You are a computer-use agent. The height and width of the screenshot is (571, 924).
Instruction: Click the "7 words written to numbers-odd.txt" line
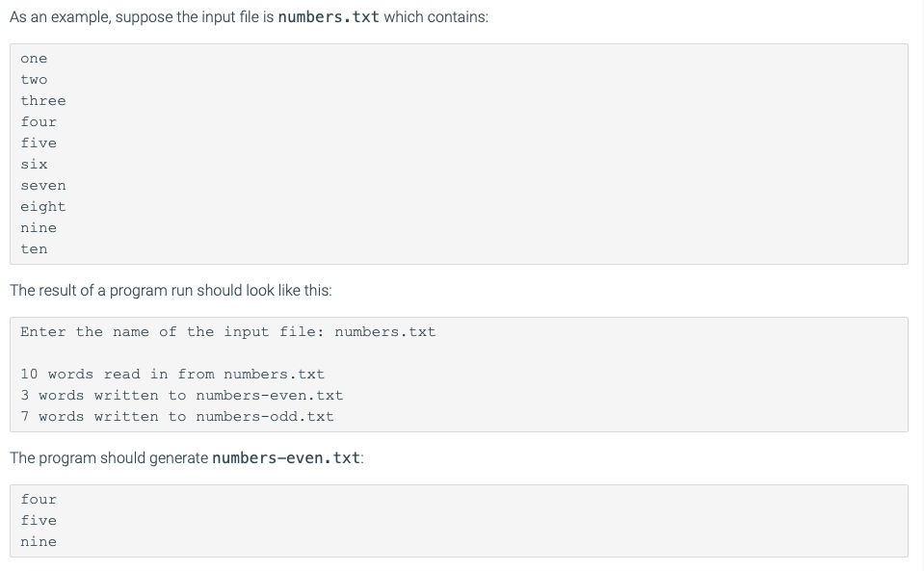[x=177, y=417]
